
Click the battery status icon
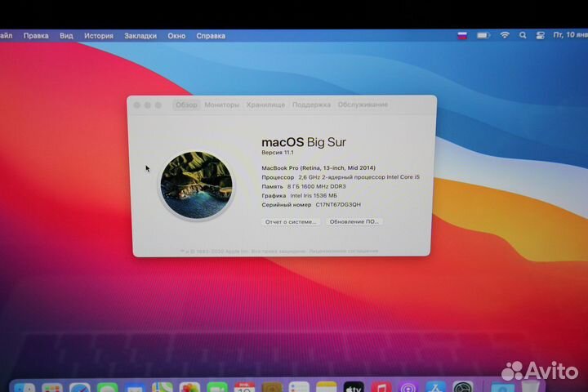(x=483, y=36)
